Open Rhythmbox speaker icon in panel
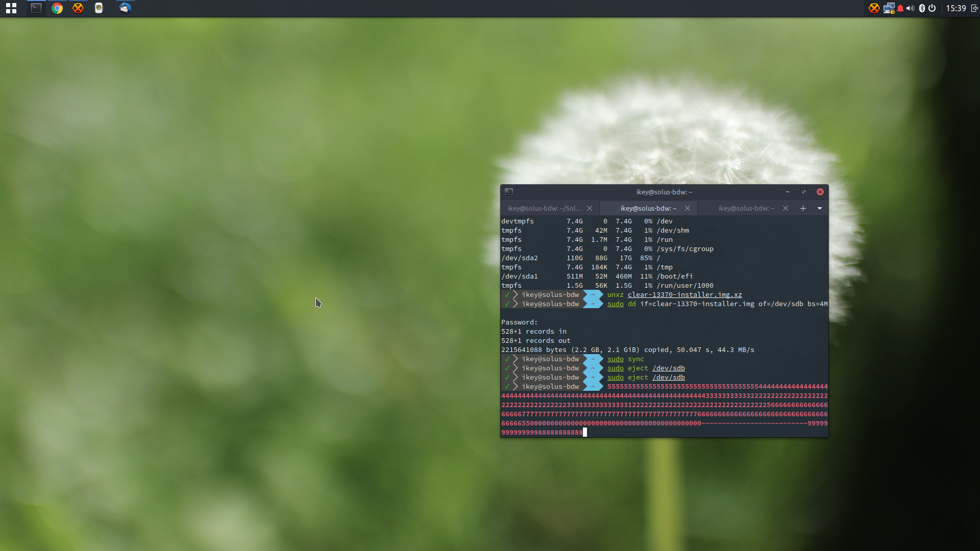 [99, 8]
